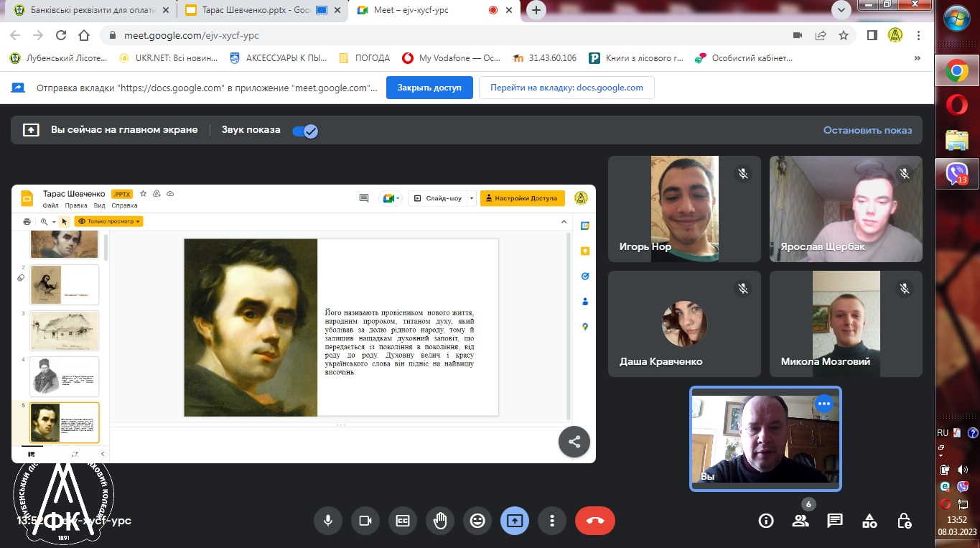Open Contacts icon in Slides side panel
980x548 pixels.
[585, 302]
